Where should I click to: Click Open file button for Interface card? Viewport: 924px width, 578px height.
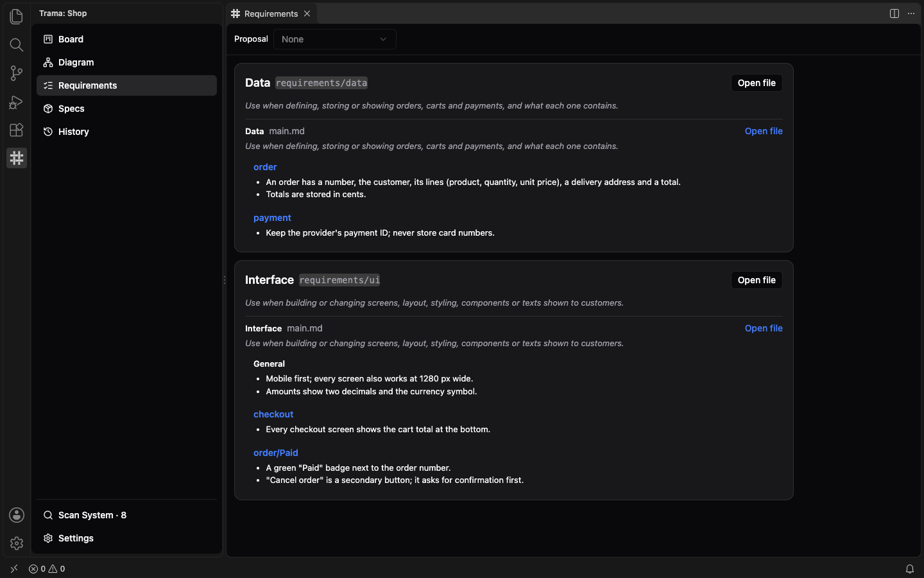(x=757, y=280)
